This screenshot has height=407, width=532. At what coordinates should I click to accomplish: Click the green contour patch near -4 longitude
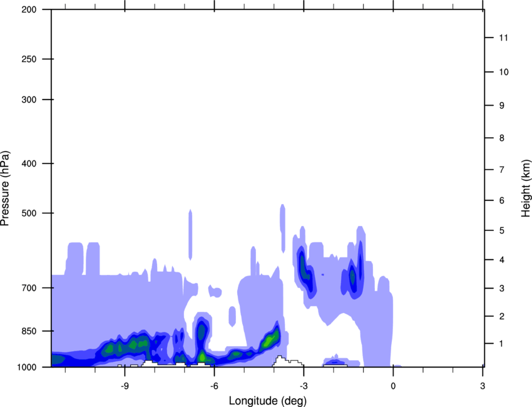click(x=270, y=339)
